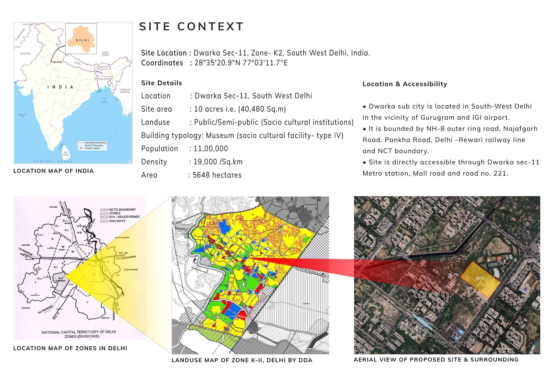Click the Country Capital legend icon
Viewport: 554px width, 392px height.
81,148
